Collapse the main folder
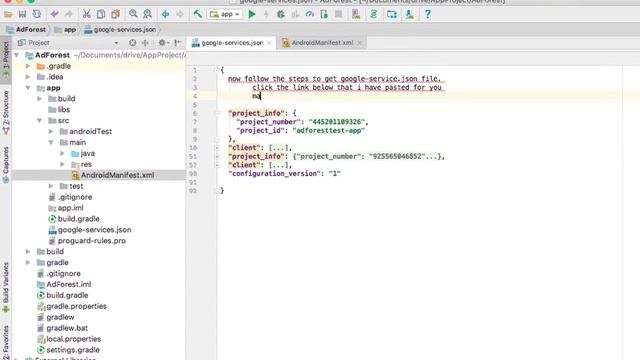Image resolution: width=640 pixels, height=360 pixels. pos(51,142)
